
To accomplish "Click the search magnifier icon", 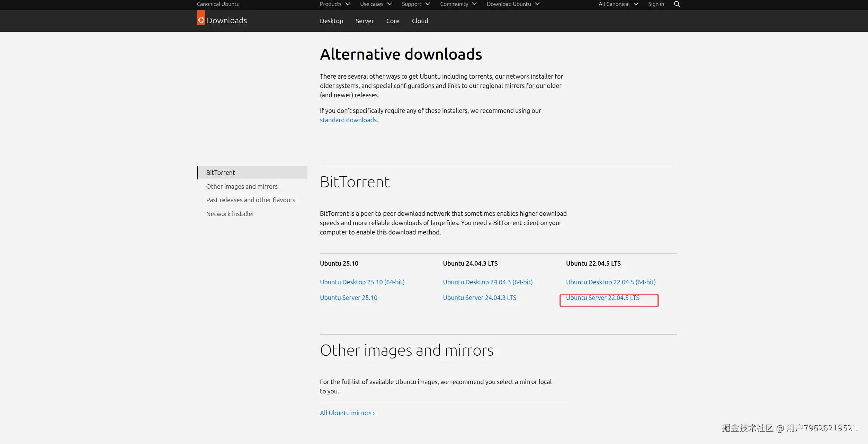I will [x=677, y=4].
